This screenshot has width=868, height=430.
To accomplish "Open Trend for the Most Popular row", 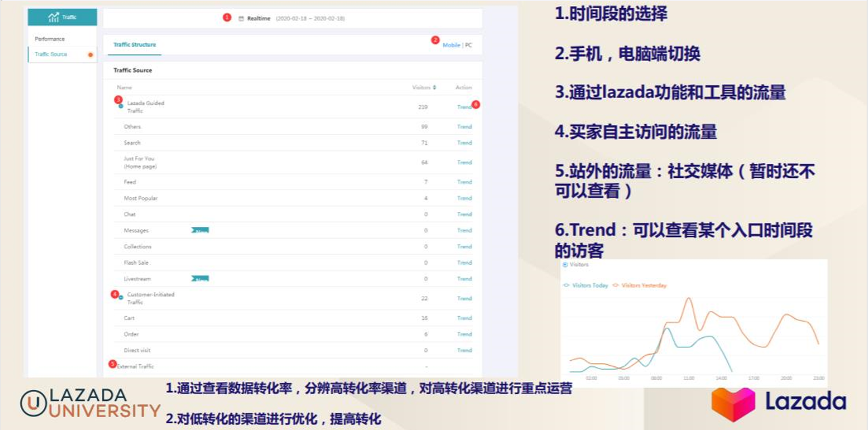I will (x=464, y=198).
